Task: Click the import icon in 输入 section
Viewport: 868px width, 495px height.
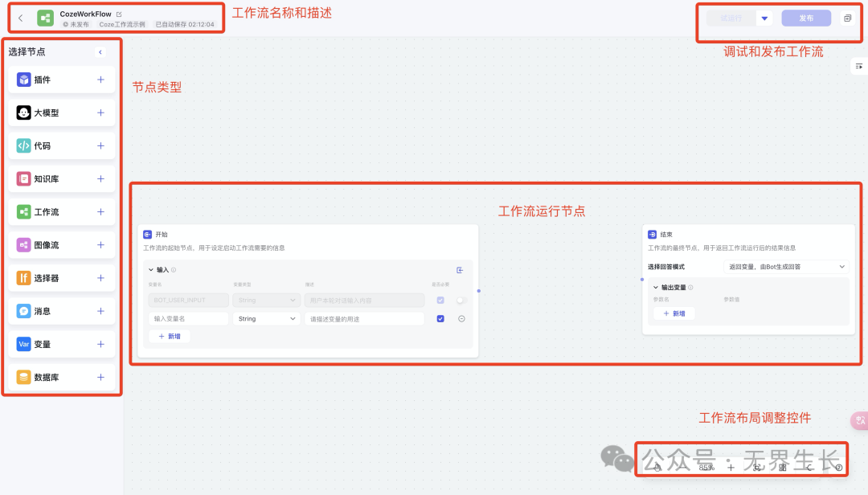Action: (460, 270)
